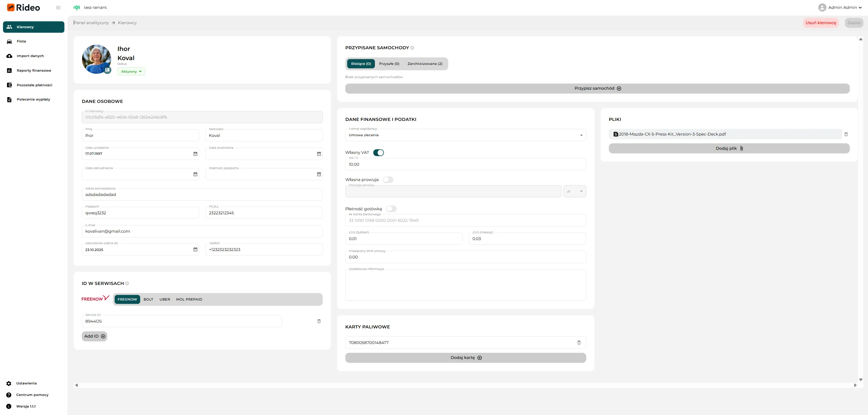
Task: Disable the Własny VAT switch
Action: (x=378, y=153)
